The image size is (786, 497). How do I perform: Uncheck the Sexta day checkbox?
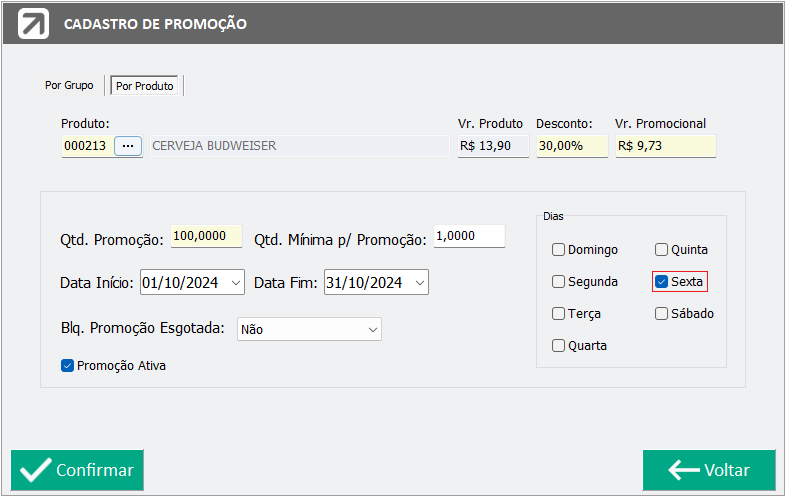click(x=661, y=282)
